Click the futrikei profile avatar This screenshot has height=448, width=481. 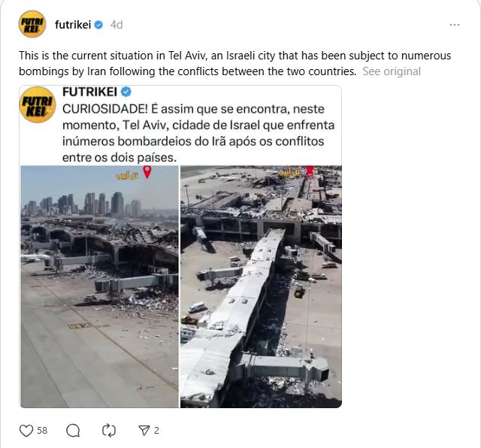tap(32, 24)
